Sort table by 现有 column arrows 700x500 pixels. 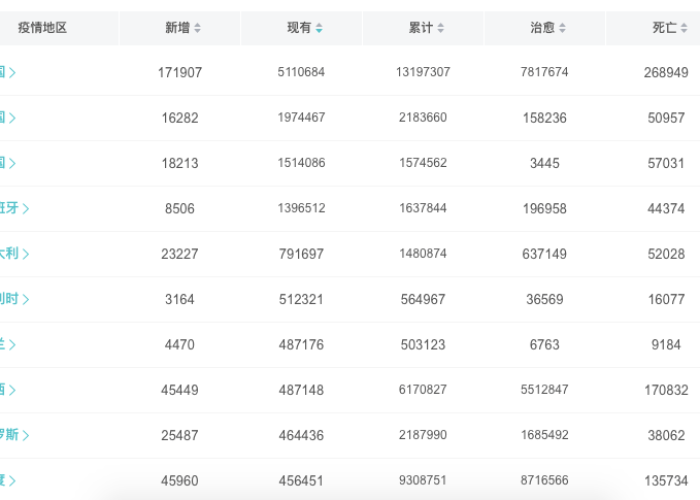pos(319,28)
